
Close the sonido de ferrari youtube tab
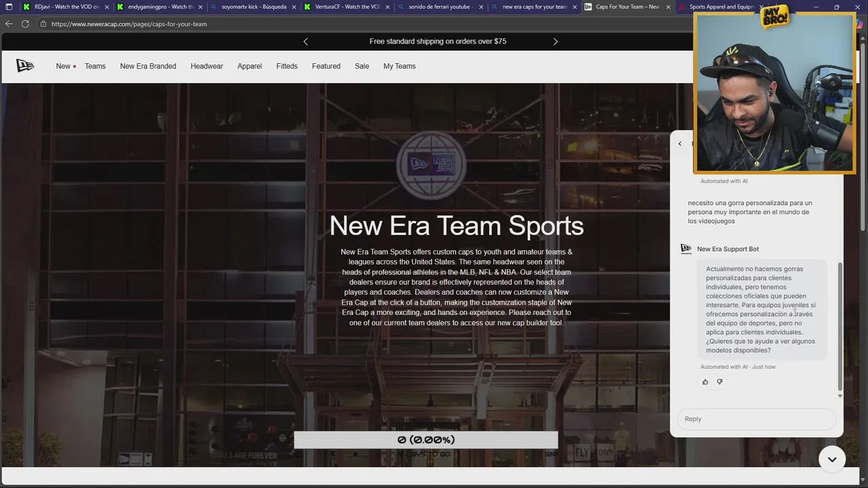[x=481, y=7]
